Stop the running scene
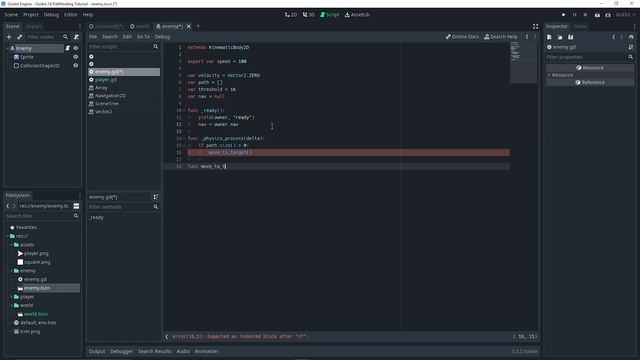Screen dimensions: 640x360 (585, 15)
